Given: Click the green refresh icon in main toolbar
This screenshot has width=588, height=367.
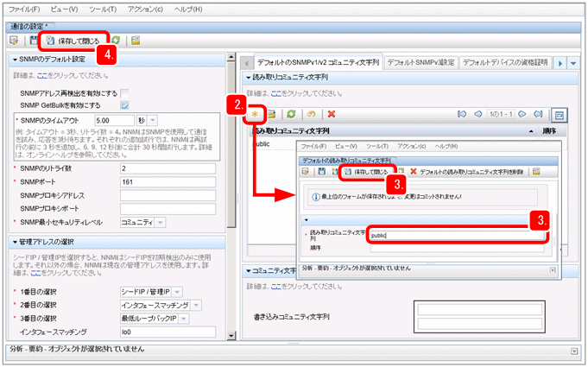Looking at the screenshot, I should [116, 40].
